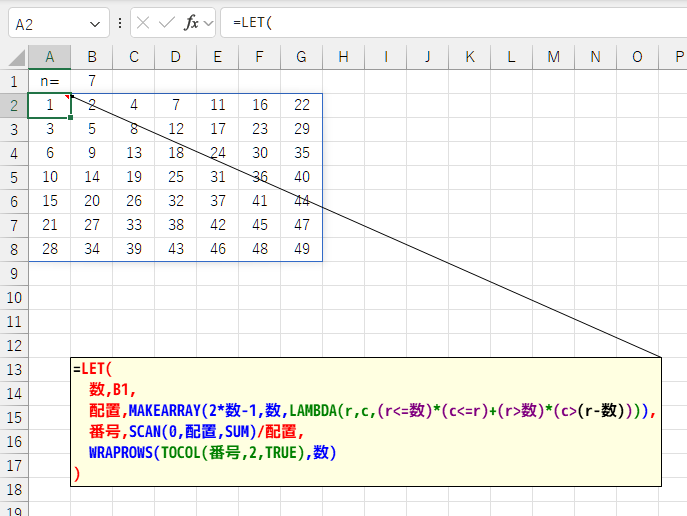Click the three-dot handle beside Name Box
The width and height of the screenshot is (687, 516).
tap(120, 23)
